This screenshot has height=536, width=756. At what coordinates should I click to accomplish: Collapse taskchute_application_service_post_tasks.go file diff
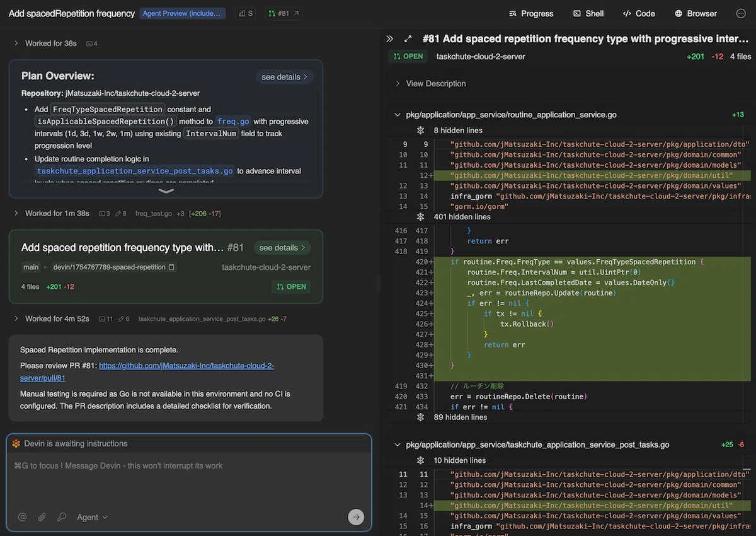click(x=397, y=445)
